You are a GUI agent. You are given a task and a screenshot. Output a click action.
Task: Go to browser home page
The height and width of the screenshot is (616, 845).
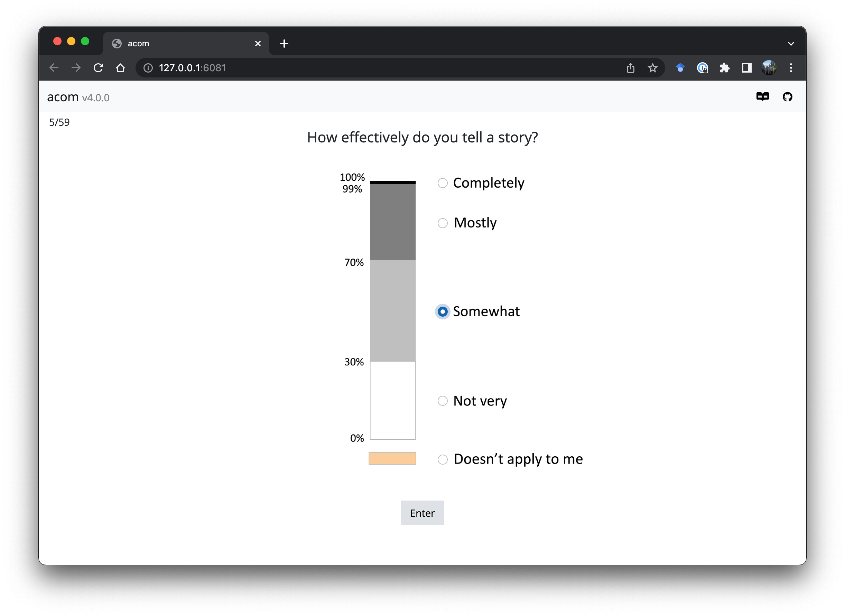120,68
